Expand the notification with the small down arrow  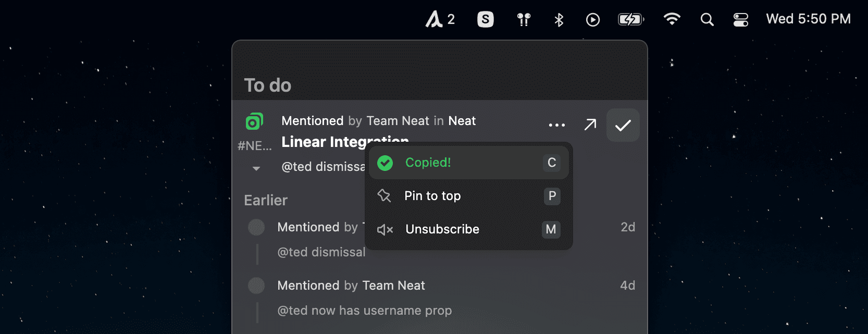tap(256, 168)
